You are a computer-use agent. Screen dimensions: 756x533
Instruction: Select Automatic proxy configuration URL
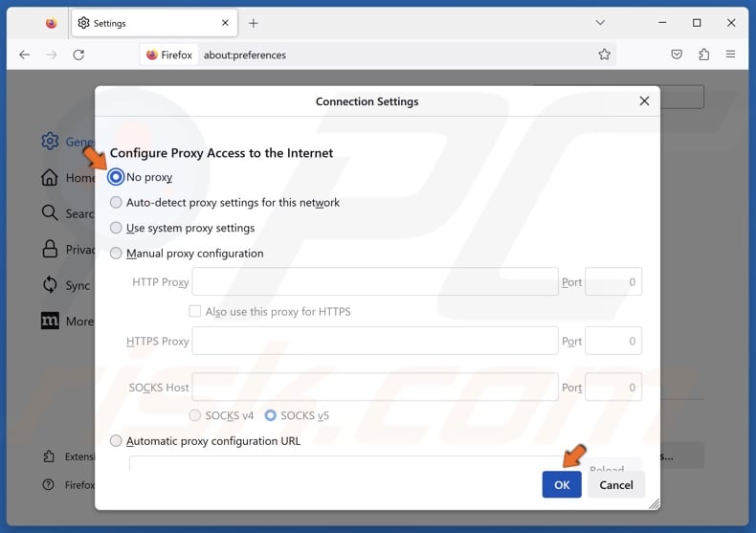click(x=116, y=440)
